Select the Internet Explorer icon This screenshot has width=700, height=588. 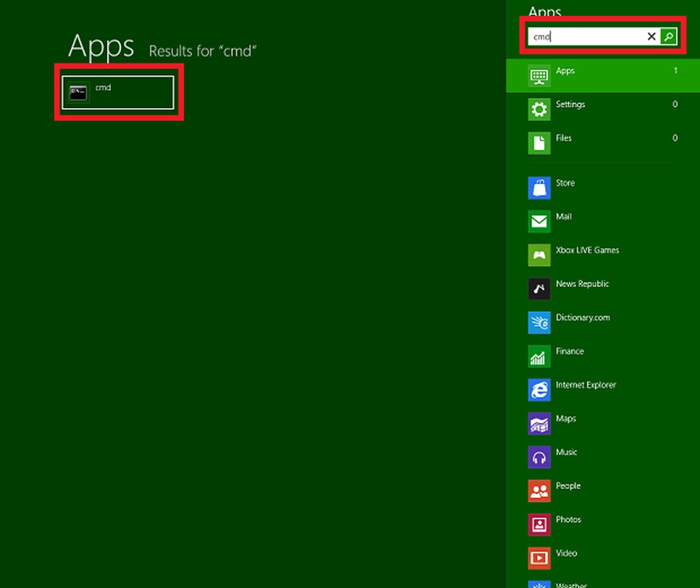[539, 390]
